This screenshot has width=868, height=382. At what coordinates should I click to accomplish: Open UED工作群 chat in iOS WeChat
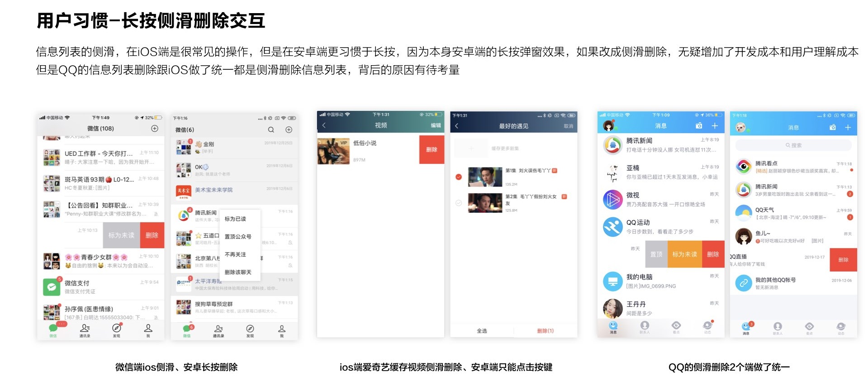[x=101, y=157]
